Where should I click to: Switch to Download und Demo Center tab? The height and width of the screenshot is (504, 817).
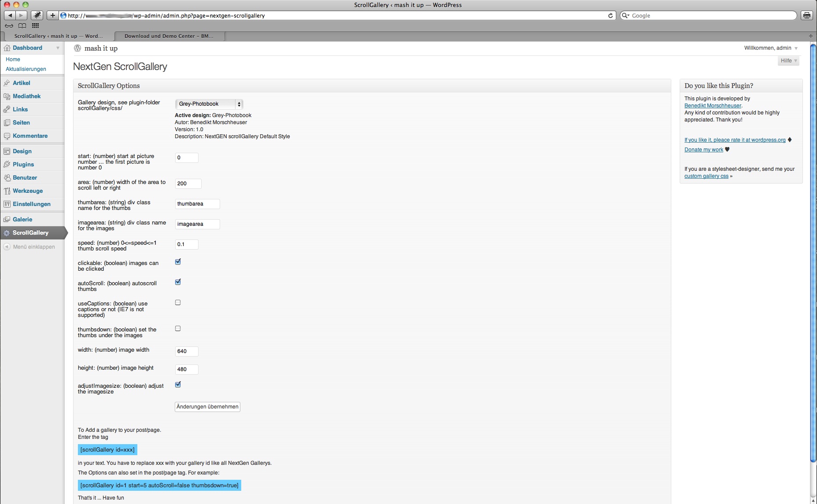[169, 36]
